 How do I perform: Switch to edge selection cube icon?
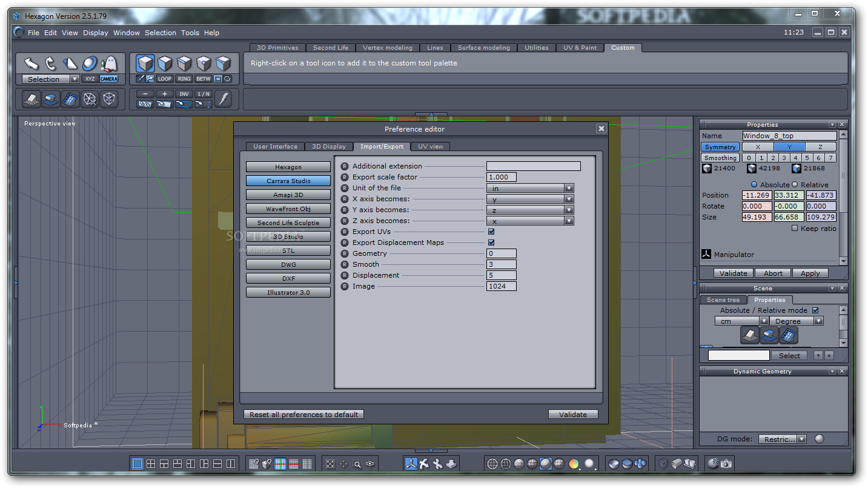coord(185,63)
